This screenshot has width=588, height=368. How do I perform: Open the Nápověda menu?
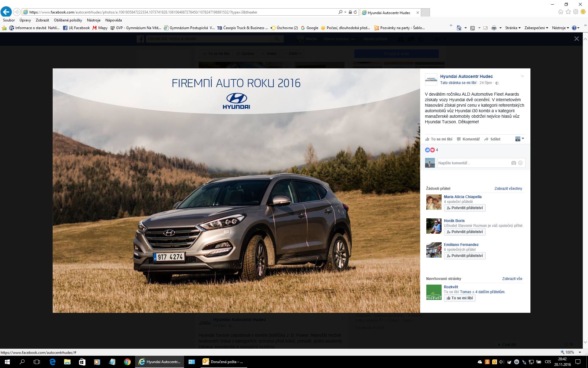pyautogui.click(x=114, y=20)
